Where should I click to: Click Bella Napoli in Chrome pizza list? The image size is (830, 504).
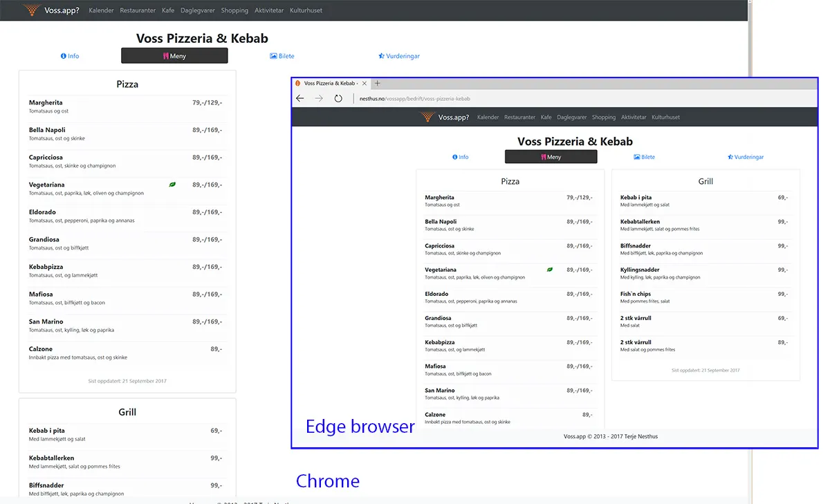47,130
